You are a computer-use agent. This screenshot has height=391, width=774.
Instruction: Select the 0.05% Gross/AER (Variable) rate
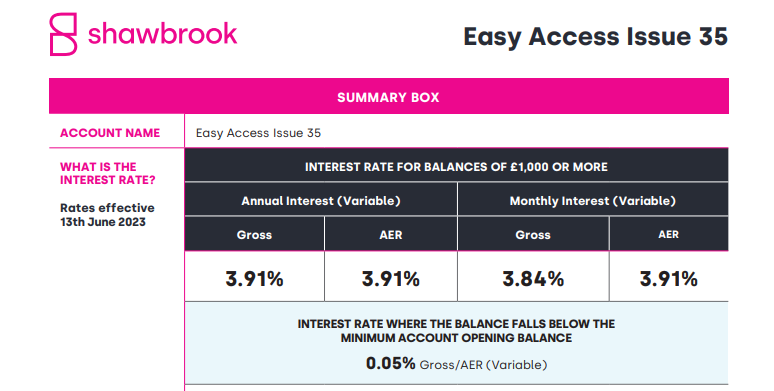pos(456,364)
